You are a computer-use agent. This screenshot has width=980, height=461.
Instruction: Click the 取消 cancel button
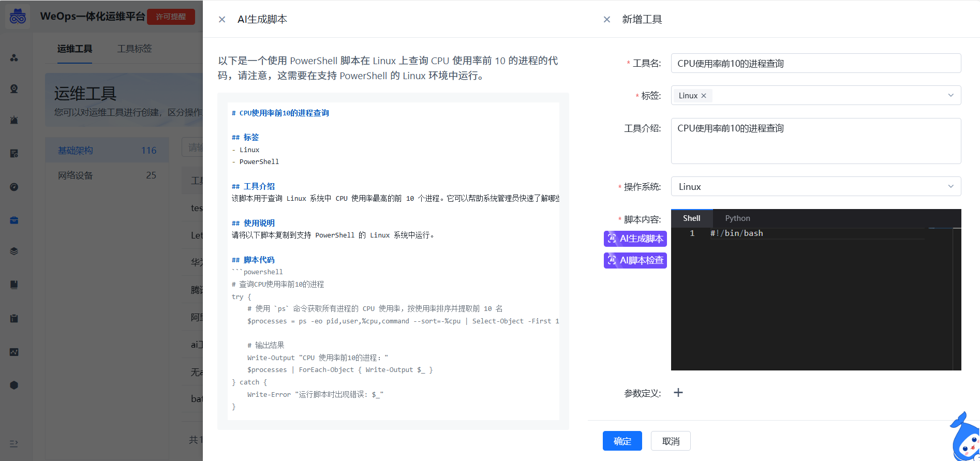(x=671, y=441)
